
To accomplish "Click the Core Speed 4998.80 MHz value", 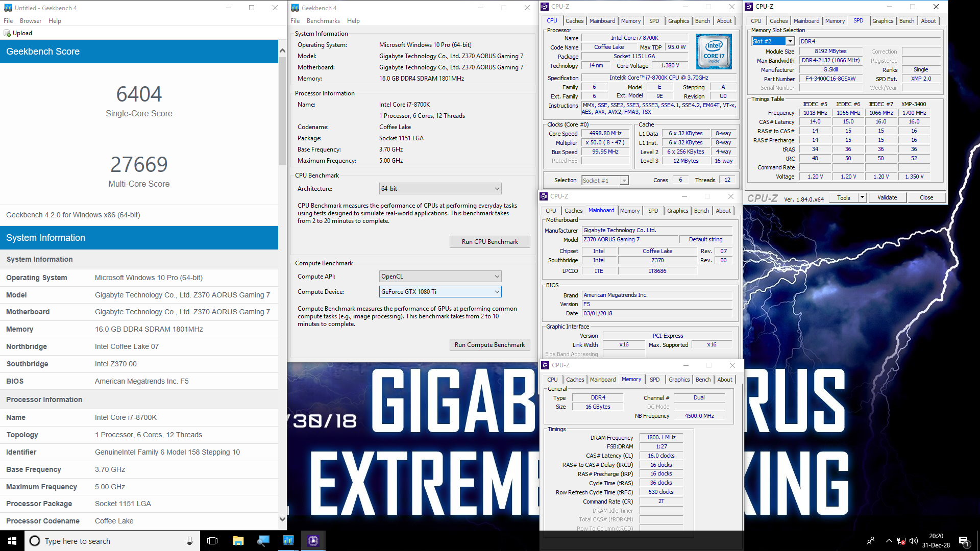I will point(605,134).
